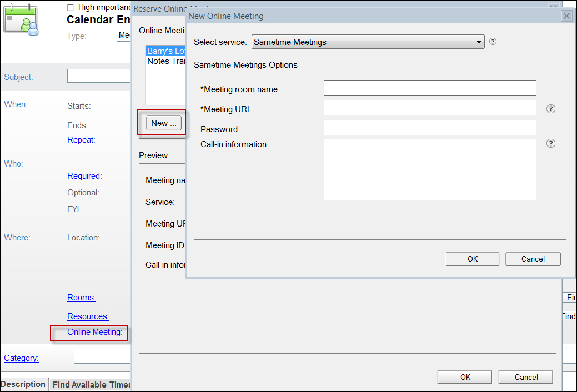
Task: Click Cancel in Reserve Online Meeting dialog
Action: (x=526, y=377)
